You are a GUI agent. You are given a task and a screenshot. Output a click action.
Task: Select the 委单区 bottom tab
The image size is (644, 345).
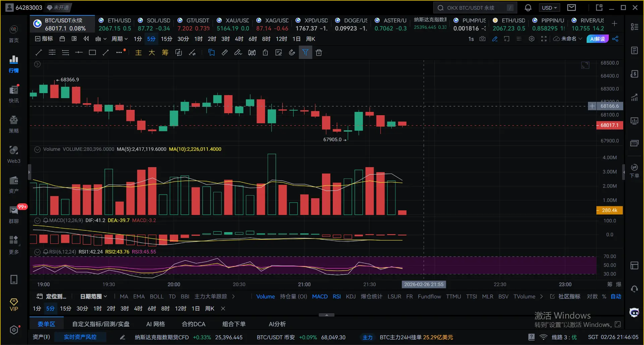pos(46,324)
